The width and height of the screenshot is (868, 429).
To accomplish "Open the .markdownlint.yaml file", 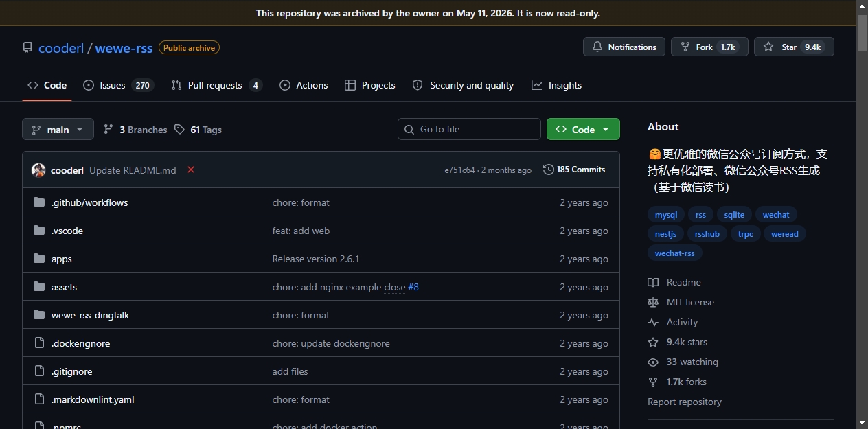I will click(x=93, y=399).
